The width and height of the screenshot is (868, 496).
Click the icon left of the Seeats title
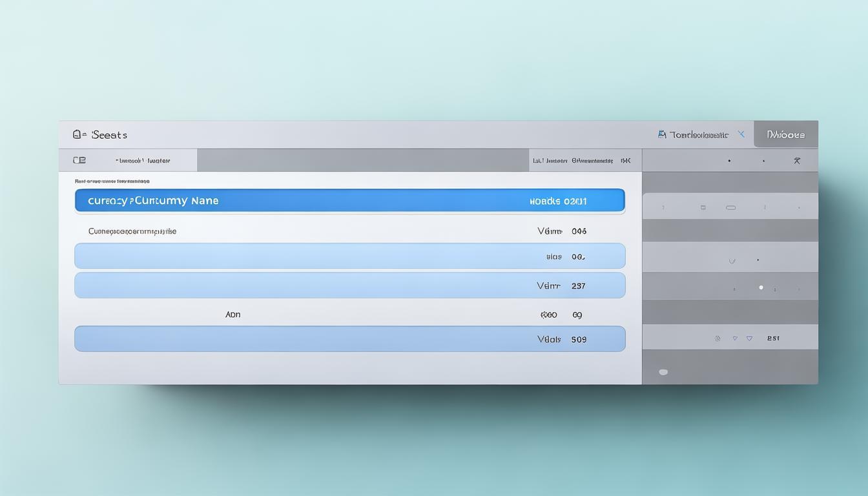[x=78, y=134]
